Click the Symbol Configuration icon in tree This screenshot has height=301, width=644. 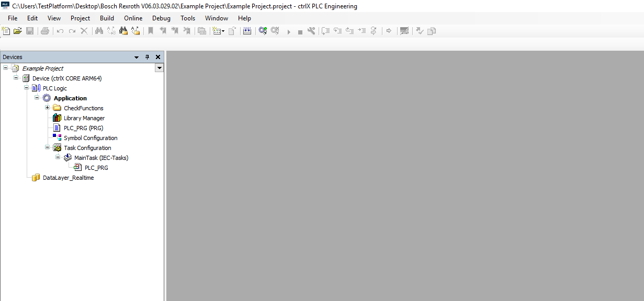tap(57, 138)
